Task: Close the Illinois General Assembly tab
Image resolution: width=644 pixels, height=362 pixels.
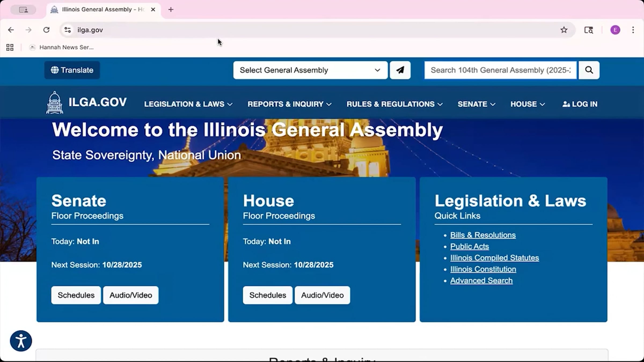Action: click(153, 10)
